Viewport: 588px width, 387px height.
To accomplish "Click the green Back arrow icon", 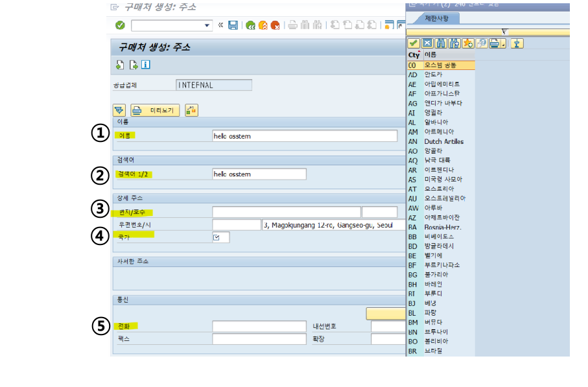I will (x=250, y=25).
